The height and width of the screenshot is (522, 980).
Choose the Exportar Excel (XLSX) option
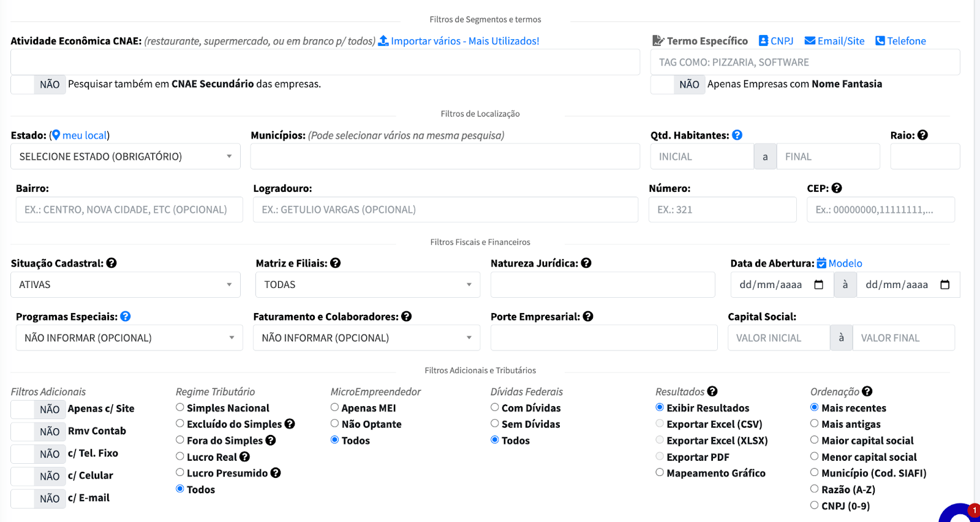[660, 440]
